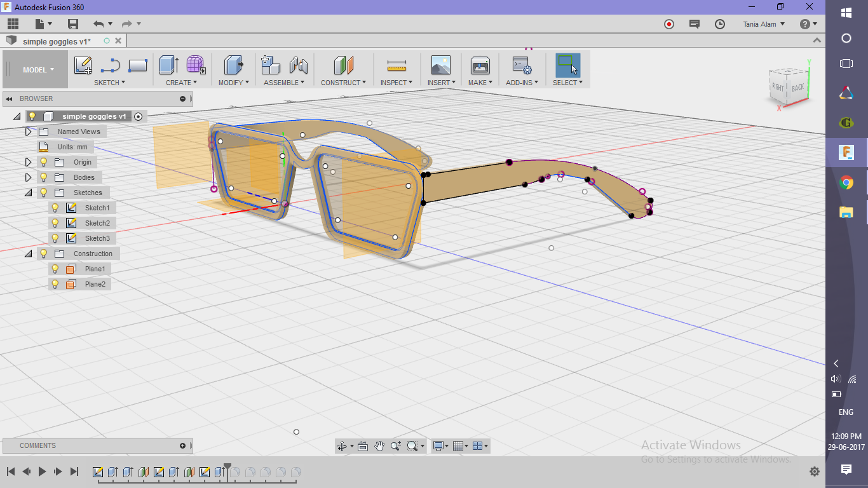Image resolution: width=868 pixels, height=488 pixels.
Task: Open the Tania Alam account menu
Action: click(764, 24)
